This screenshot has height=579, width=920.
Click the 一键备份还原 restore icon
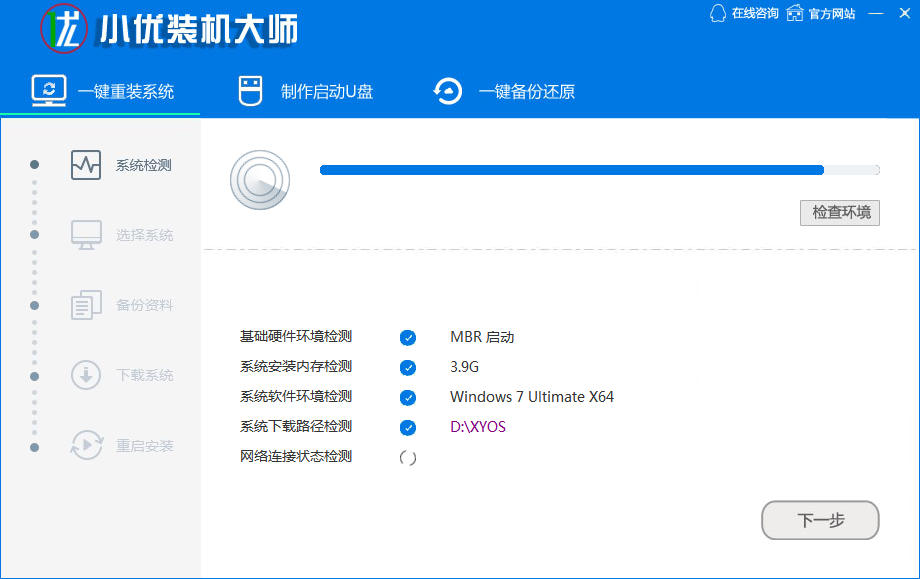click(x=448, y=92)
